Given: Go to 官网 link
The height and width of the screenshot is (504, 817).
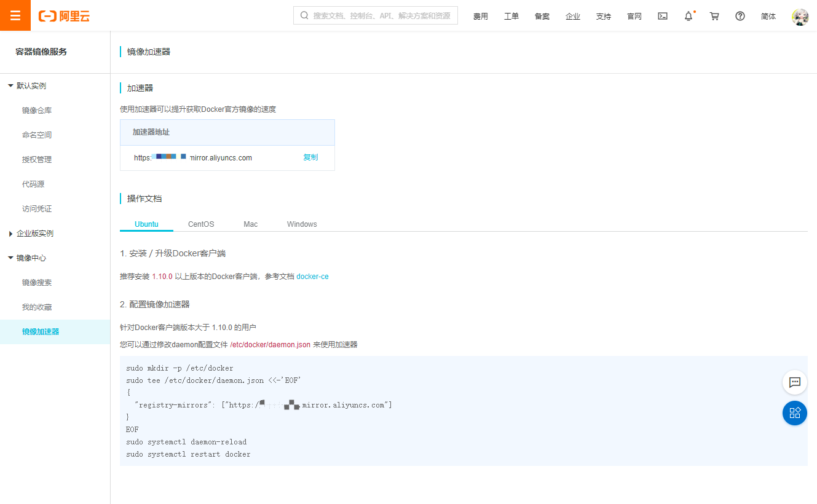Looking at the screenshot, I should (x=634, y=17).
